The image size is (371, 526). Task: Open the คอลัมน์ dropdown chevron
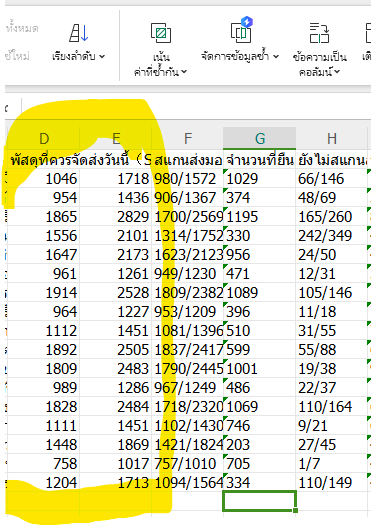337,71
